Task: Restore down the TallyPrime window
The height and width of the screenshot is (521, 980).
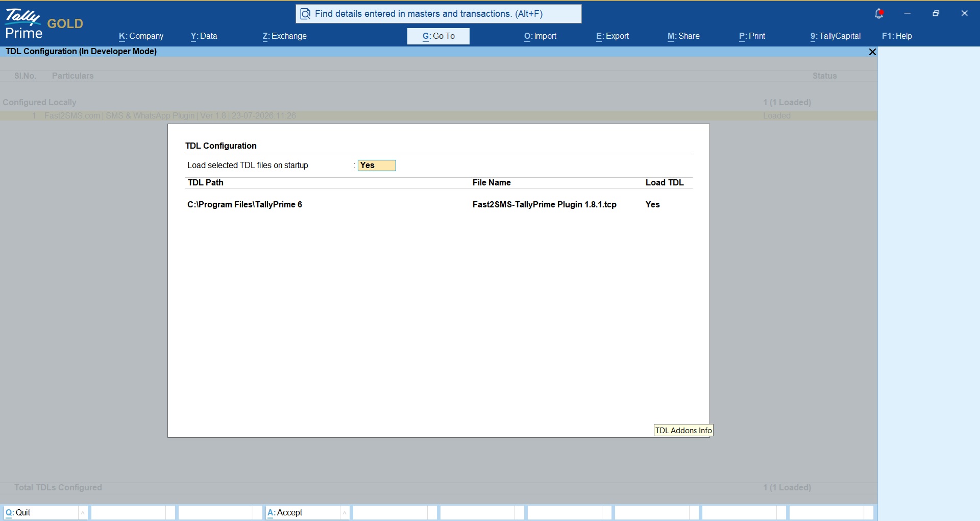Action: 936,14
